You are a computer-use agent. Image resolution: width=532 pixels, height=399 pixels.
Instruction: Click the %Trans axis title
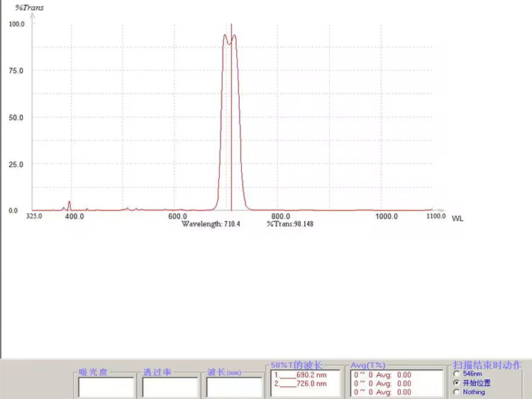click(x=30, y=8)
